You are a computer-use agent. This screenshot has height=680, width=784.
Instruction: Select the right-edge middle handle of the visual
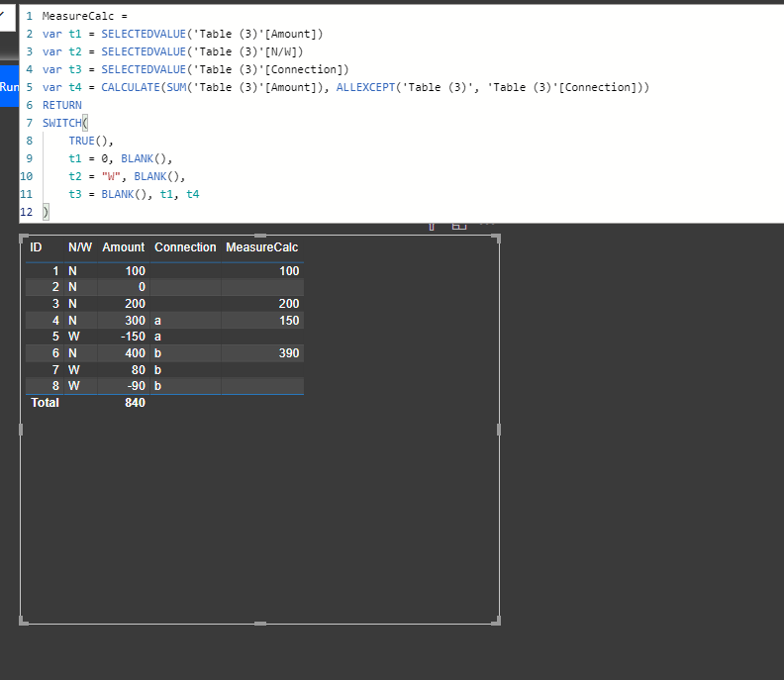click(x=499, y=430)
